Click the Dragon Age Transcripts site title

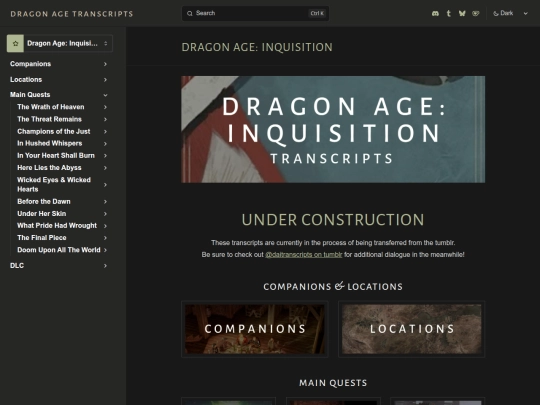click(72, 14)
